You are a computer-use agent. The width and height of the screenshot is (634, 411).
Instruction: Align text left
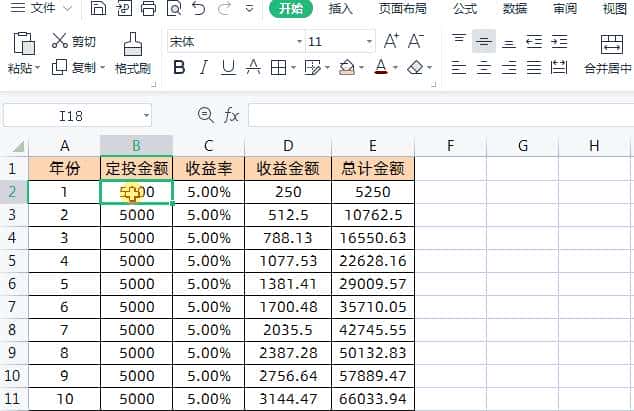coord(459,68)
